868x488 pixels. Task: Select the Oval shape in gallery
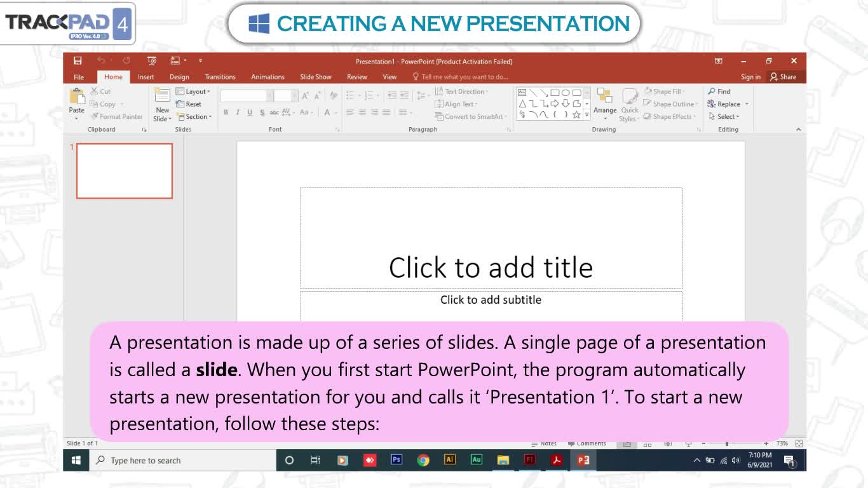point(566,93)
